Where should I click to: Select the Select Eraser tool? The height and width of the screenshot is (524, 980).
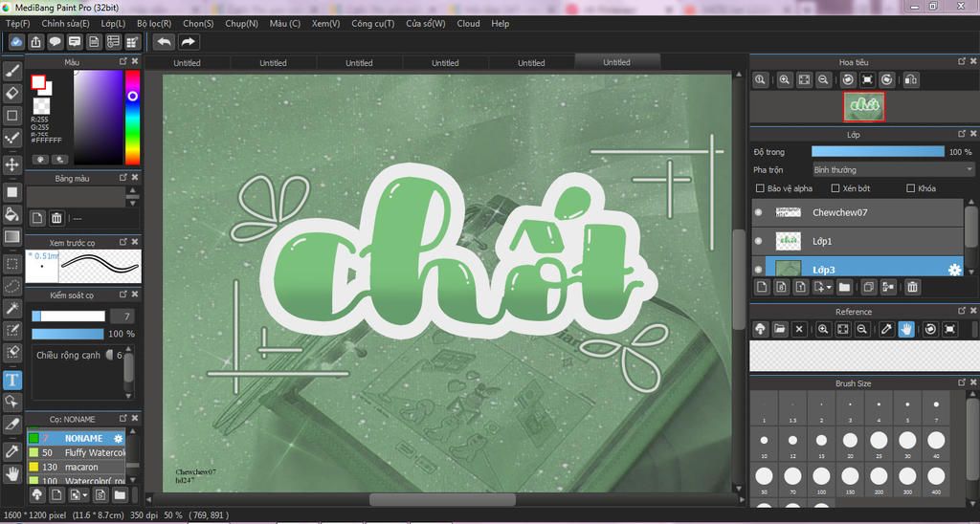click(11, 352)
